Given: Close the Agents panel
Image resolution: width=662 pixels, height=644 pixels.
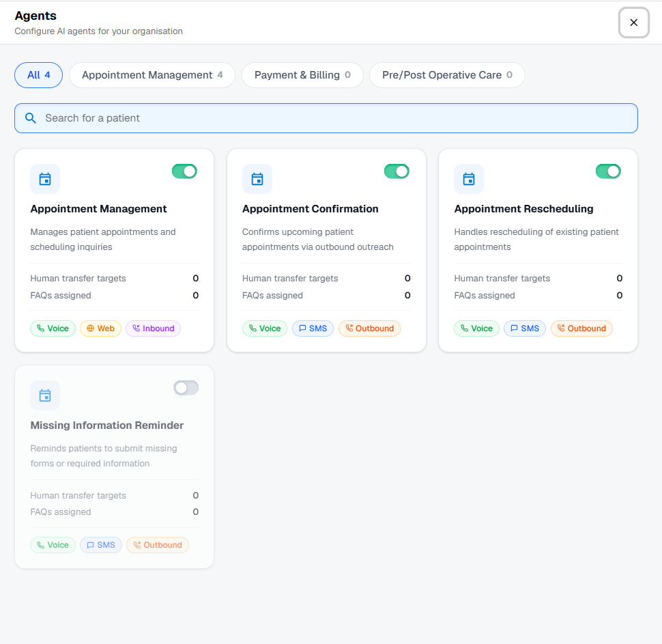Looking at the screenshot, I should [633, 23].
